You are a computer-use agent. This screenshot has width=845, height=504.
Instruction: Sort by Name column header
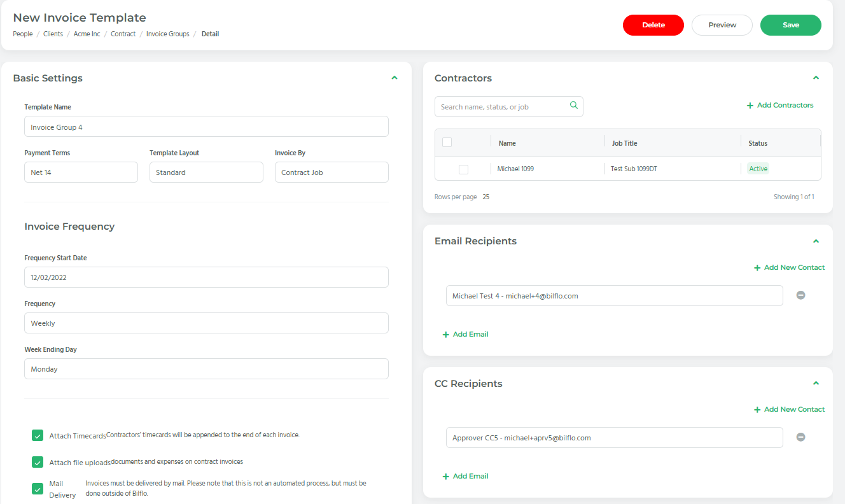(x=507, y=143)
